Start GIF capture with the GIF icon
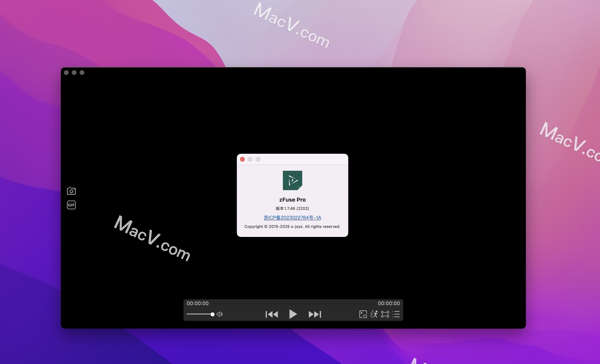This screenshot has width=600, height=364. tap(71, 205)
